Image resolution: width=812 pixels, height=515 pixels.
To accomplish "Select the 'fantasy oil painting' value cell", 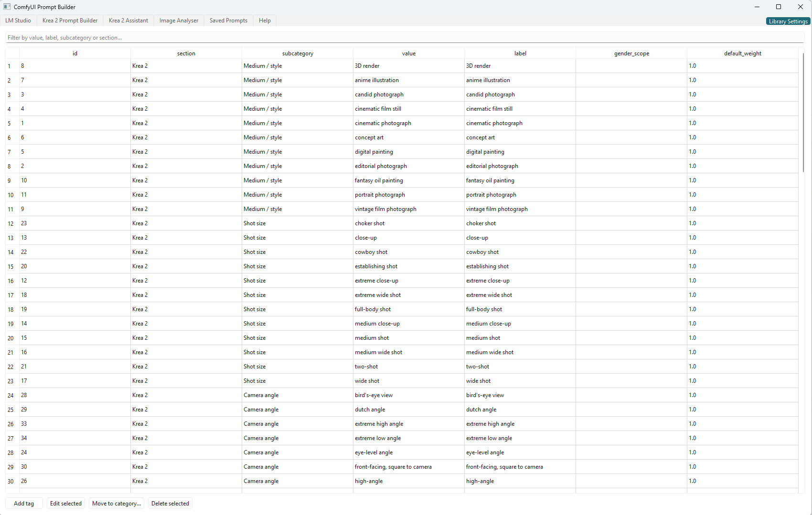I will (409, 180).
